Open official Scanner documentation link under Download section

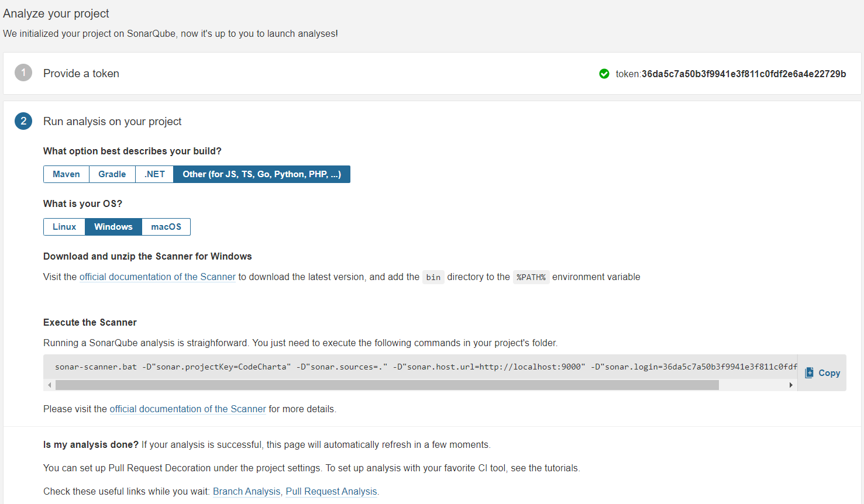157,277
